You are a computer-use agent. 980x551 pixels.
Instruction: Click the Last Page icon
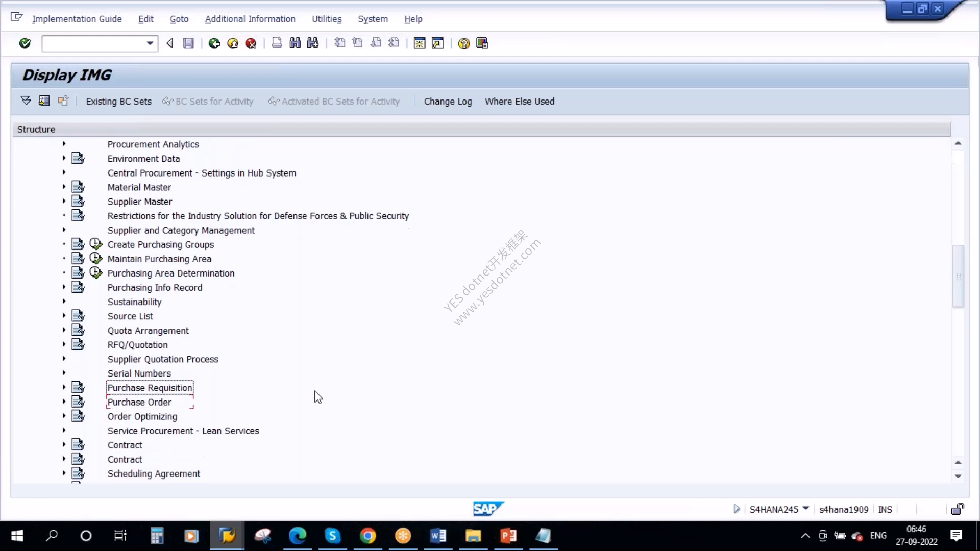(394, 43)
